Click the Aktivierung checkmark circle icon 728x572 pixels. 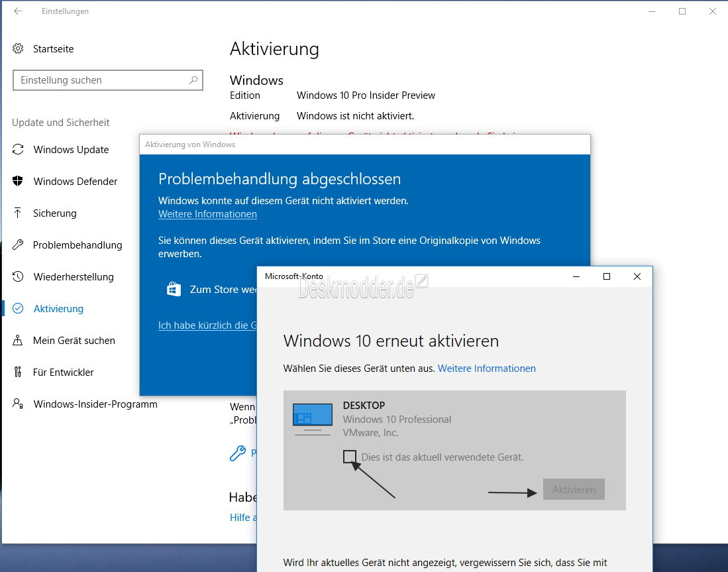click(x=18, y=309)
